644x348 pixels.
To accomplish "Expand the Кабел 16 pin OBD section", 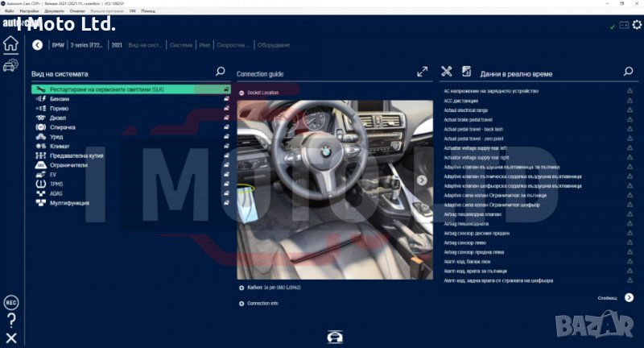I will coord(242,287).
